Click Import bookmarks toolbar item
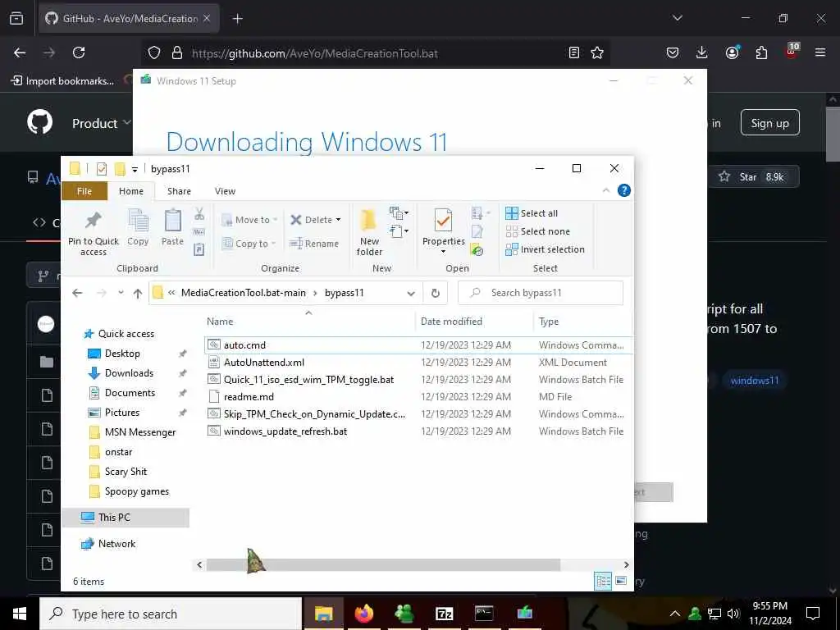 (x=62, y=81)
